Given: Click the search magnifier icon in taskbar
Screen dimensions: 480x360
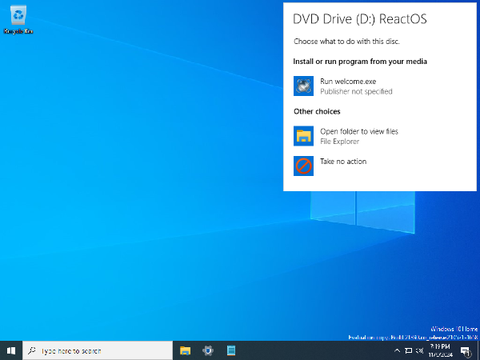Looking at the screenshot, I should (x=32, y=350).
